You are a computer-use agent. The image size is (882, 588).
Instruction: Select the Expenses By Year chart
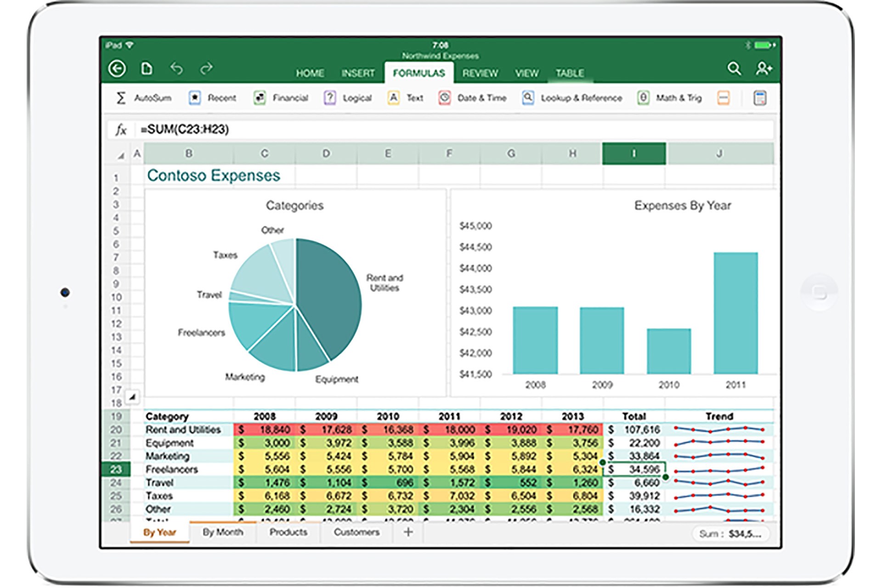tap(614, 293)
